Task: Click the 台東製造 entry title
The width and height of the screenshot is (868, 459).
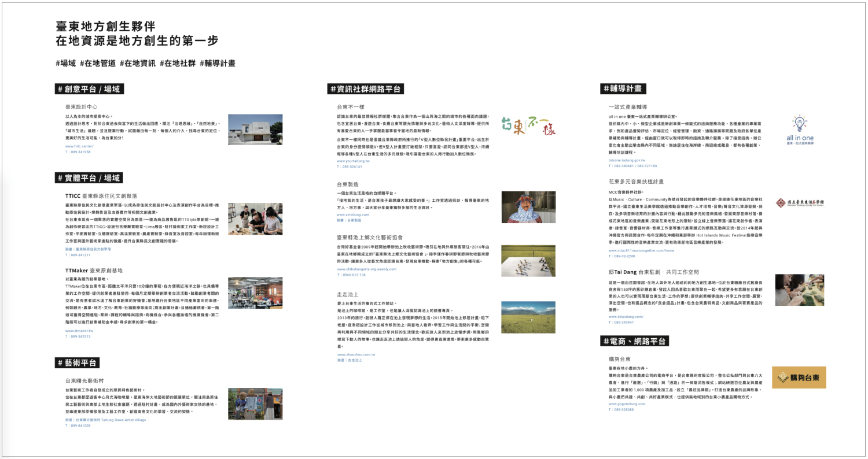Action: [348, 184]
